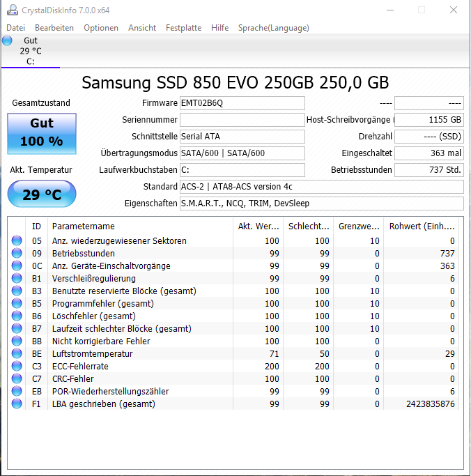Click Betriebsstunden value 737 Std.
The image size is (471, 476).
[429, 170]
